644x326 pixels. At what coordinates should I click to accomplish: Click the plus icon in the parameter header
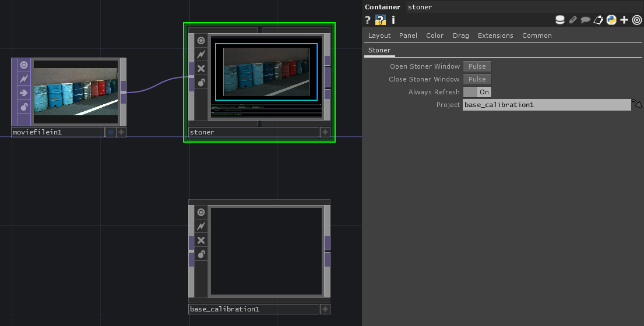coord(624,20)
